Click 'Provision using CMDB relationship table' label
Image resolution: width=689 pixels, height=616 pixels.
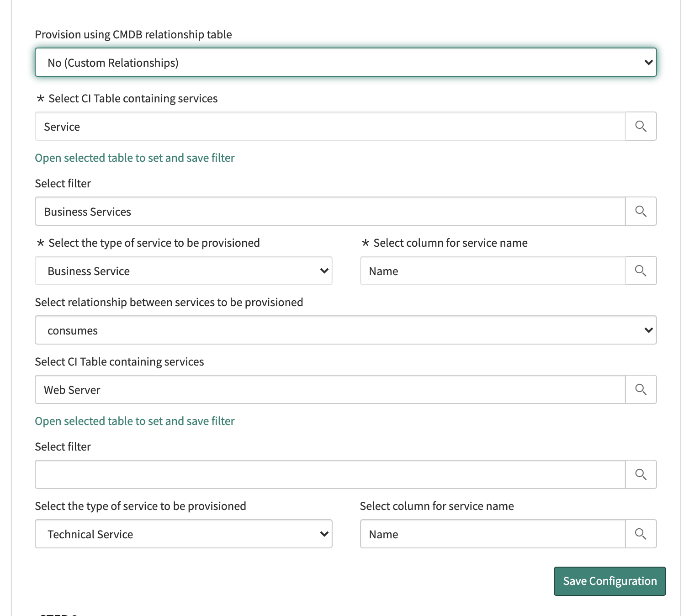pos(133,34)
